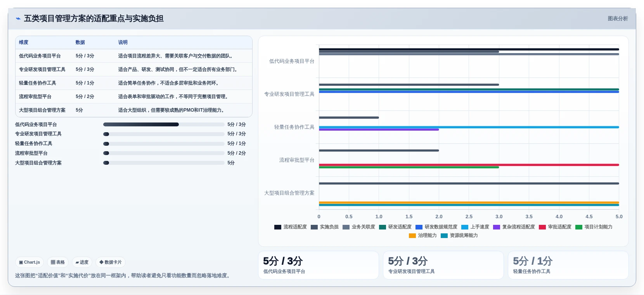
Task: Open the 低代码业务项目平台 data card
Action: click(319, 265)
